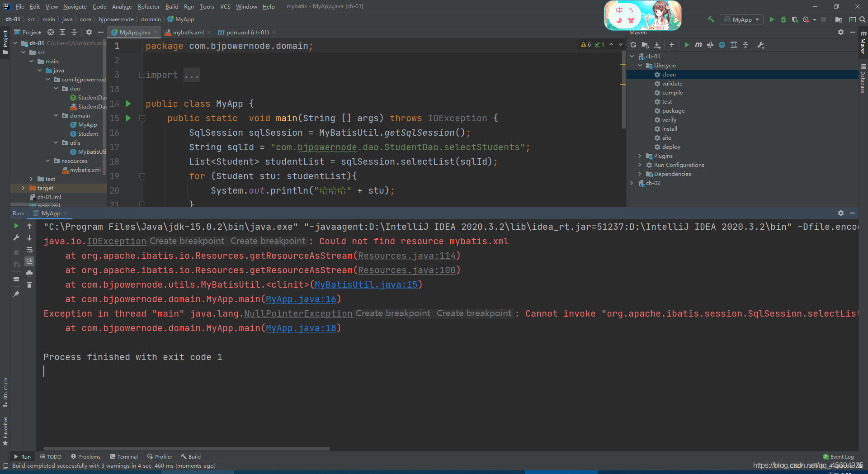868x474 pixels.
Task: Expand the Plugins node in Maven
Action: coord(640,156)
